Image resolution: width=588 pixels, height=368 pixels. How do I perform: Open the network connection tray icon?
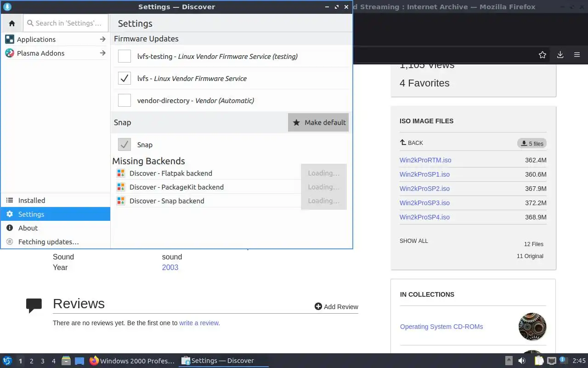pos(552,361)
